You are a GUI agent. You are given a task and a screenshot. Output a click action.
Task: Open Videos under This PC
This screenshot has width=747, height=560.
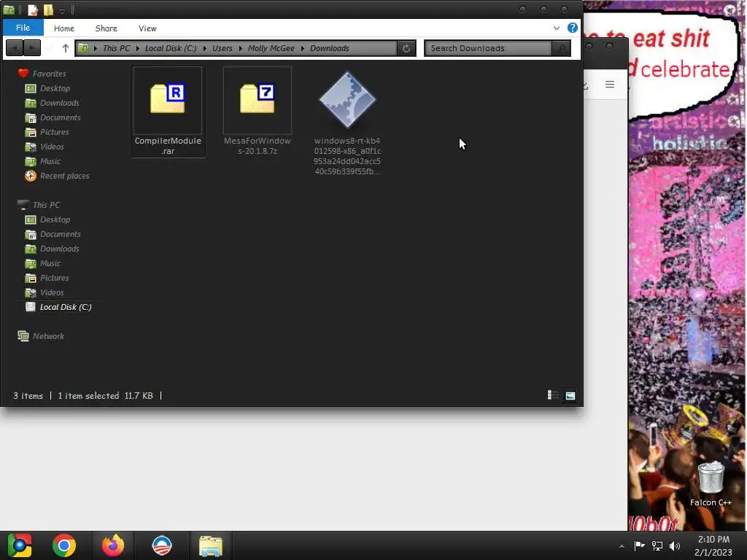point(44,292)
